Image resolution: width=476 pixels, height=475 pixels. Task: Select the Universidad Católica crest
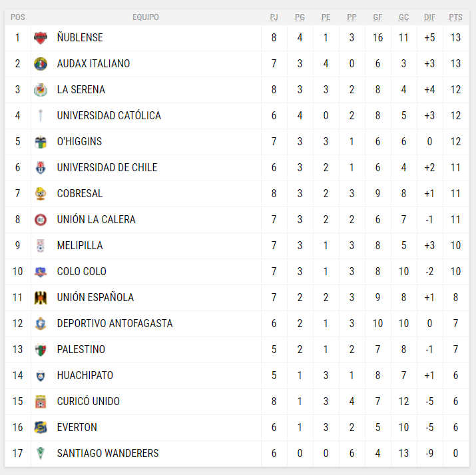(41, 116)
